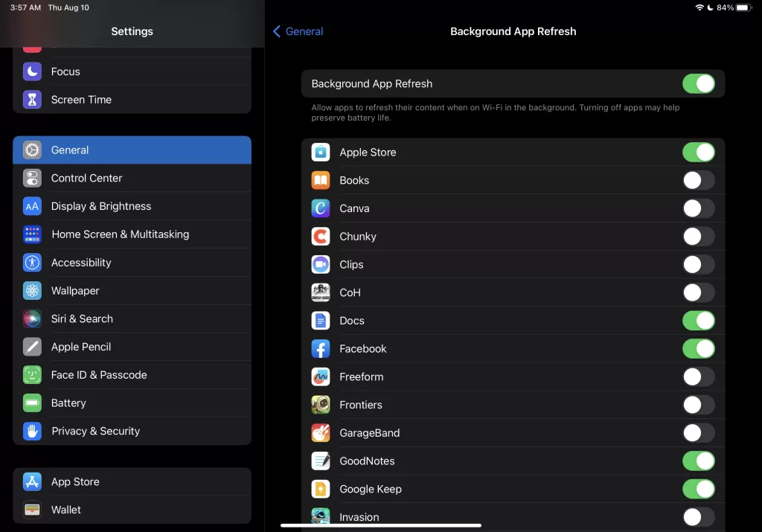
Task: Tap the Canva app icon
Action: click(321, 208)
